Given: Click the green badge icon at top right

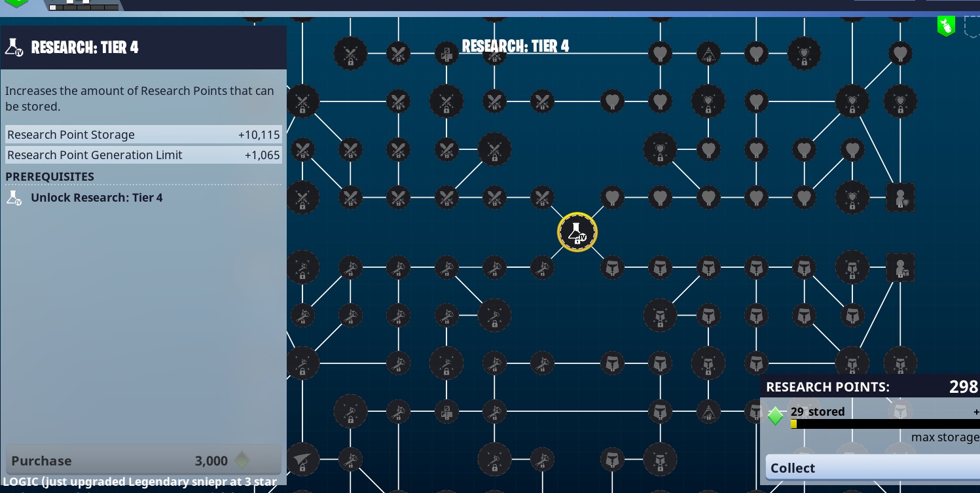Looking at the screenshot, I should pyautogui.click(x=945, y=26).
